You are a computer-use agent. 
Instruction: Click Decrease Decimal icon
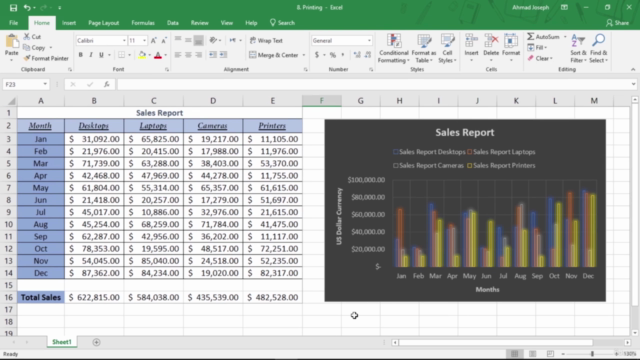(x=368, y=55)
